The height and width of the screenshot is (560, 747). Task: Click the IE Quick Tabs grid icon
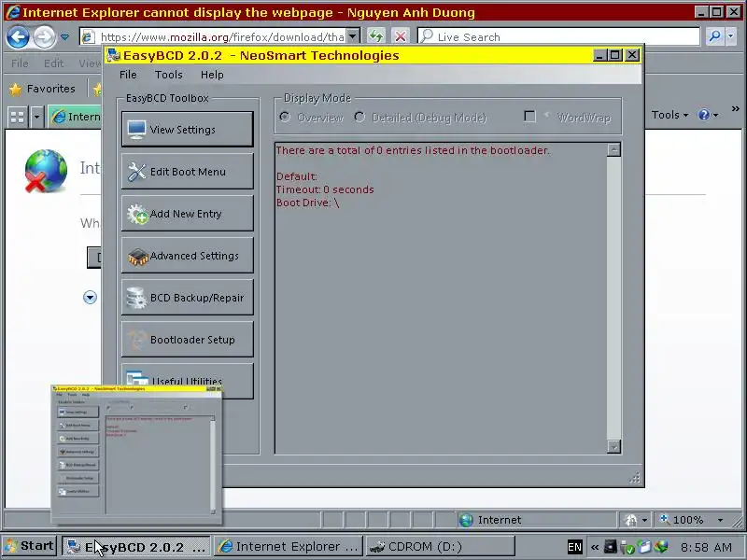[x=17, y=117]
